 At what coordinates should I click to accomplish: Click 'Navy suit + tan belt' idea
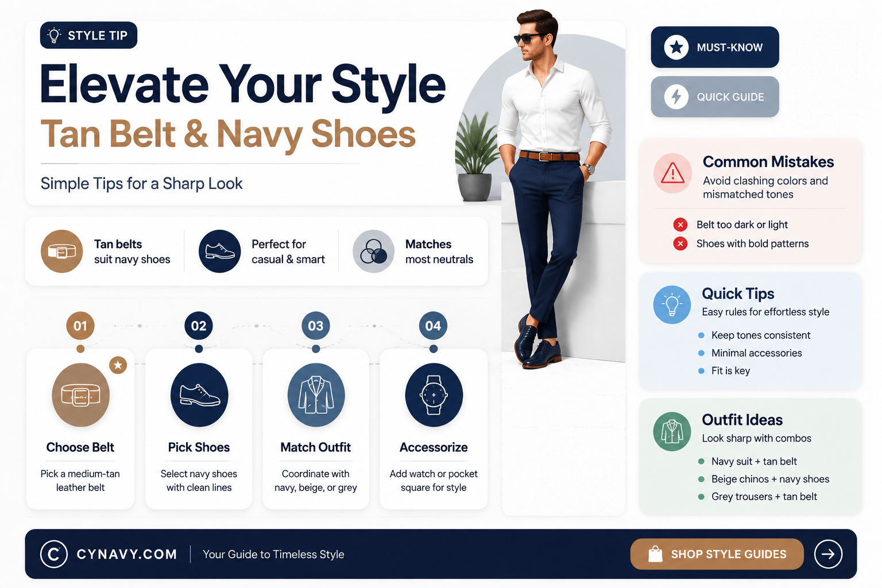click(754, 462)
